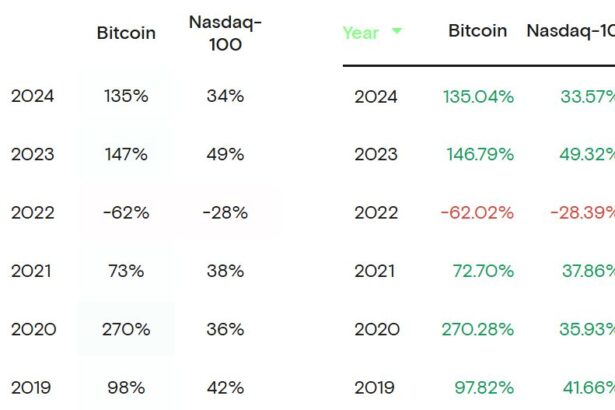Select the 146.79% Bitcoin return
This screenshot has width=615, height=410.
click(x=478, y=155)
